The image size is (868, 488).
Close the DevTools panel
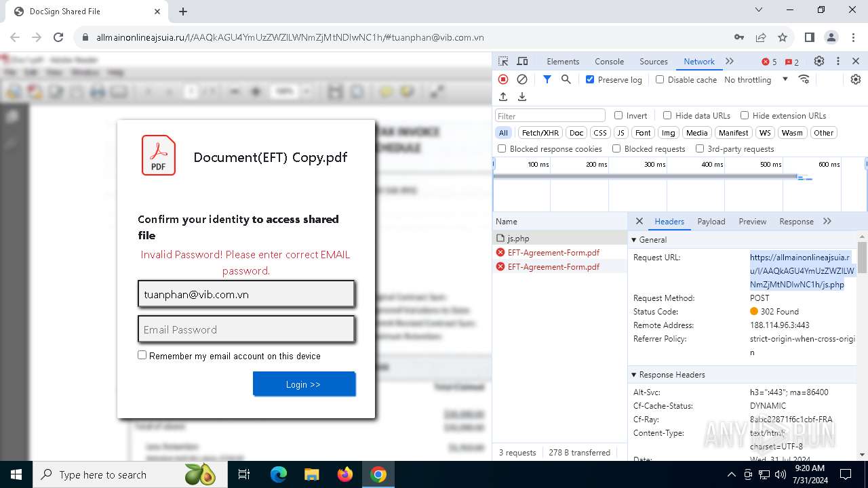point(856,61)
